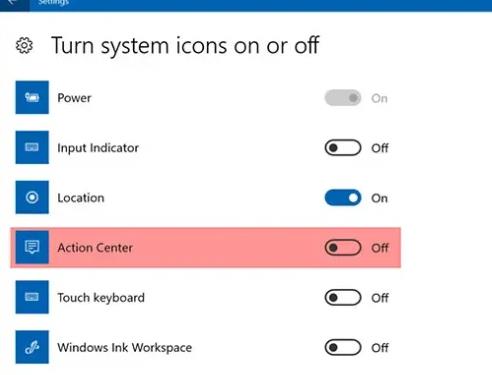Click the Location label text
The height and width of the screenshot is (375, 492).
click(x=81, y=198)
